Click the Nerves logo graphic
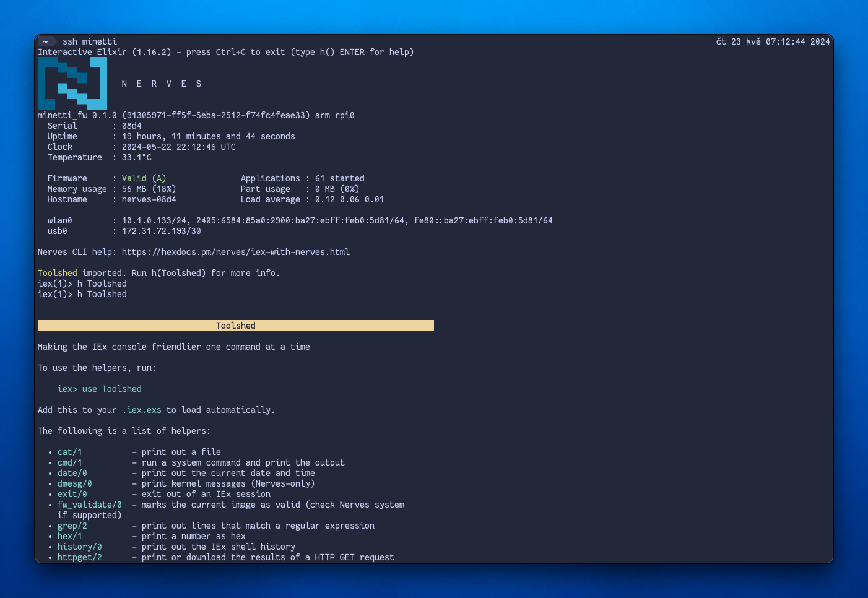 point(72,84)
